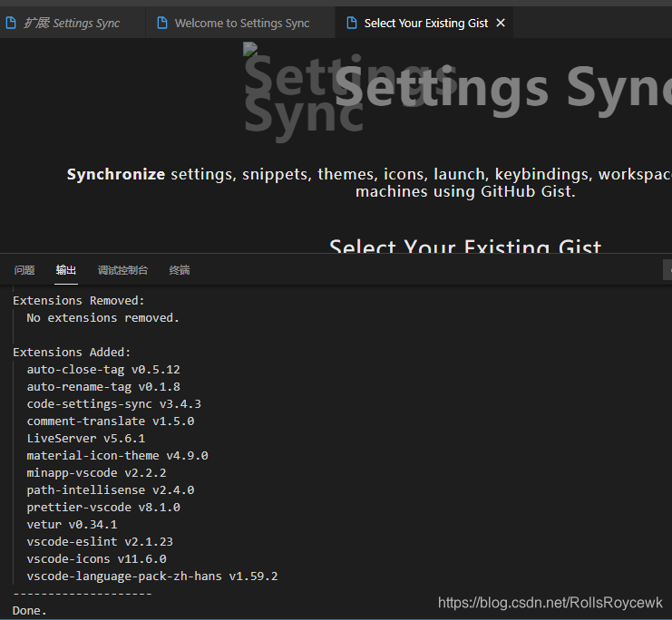Open the 扩展 Settings Sync tab

(72, 23)
